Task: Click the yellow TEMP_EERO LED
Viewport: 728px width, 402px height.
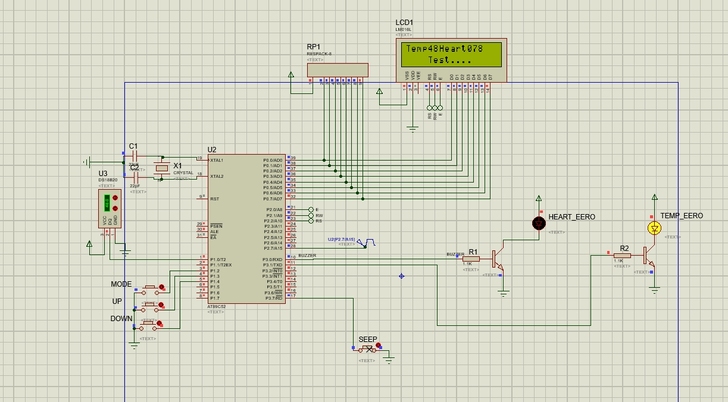Action: (654, 228)
